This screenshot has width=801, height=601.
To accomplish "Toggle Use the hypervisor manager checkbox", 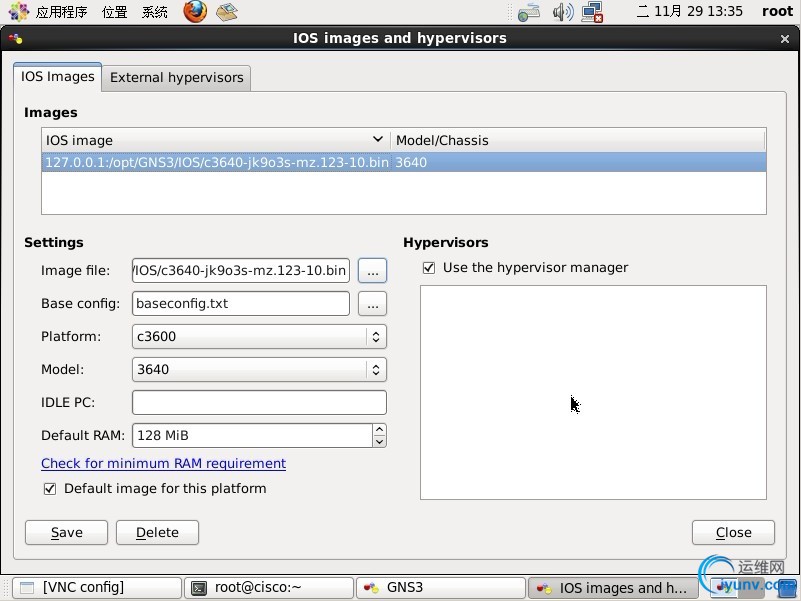I will [429, 268].
